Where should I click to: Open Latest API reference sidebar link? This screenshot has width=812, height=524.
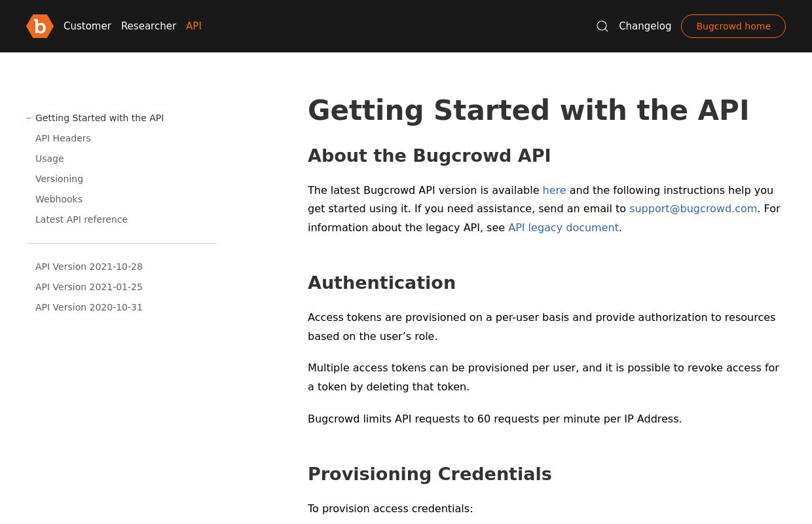(81, 219)
